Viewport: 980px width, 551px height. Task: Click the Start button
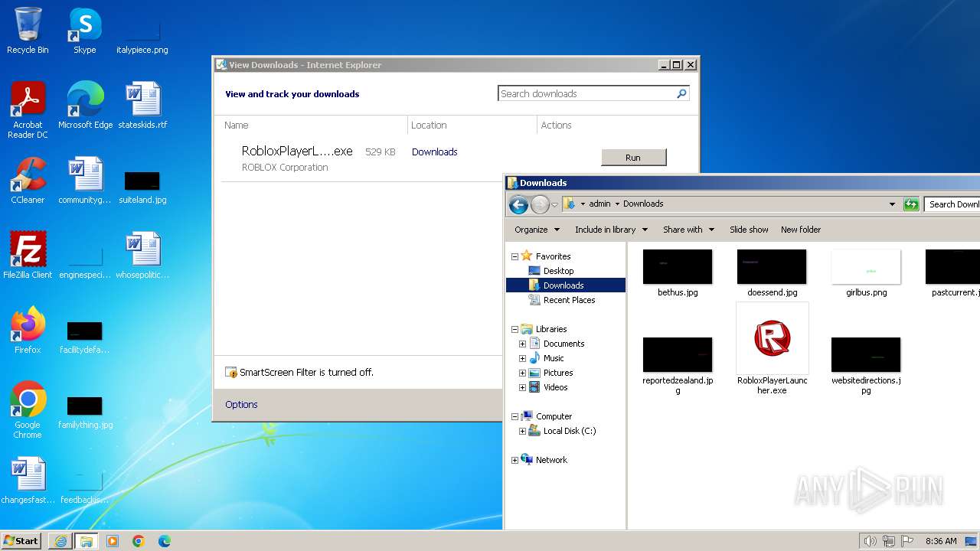coord(21,540)
